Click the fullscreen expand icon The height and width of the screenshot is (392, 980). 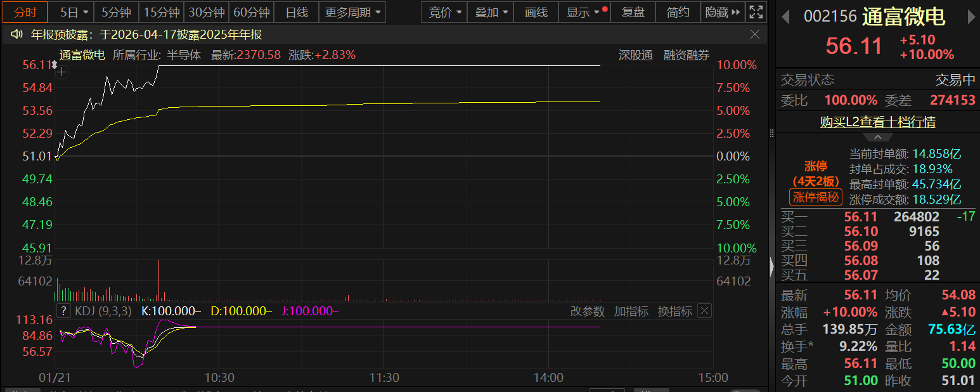(x=756, y=12)
